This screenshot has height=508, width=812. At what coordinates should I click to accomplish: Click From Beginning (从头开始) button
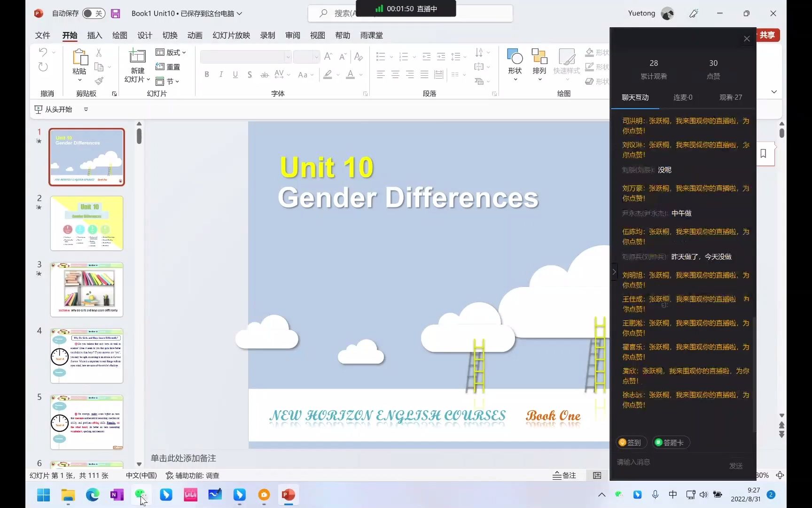(54, 109)
